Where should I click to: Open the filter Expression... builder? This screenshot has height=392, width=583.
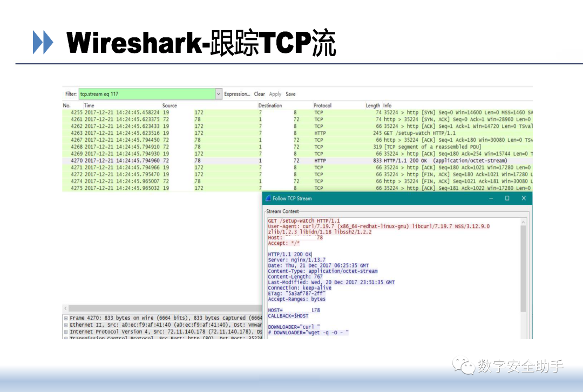tap(237, 94)
